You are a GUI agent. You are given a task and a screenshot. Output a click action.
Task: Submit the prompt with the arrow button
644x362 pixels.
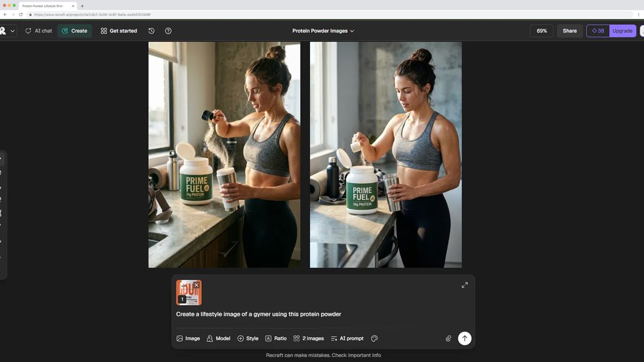coord(465,338)
